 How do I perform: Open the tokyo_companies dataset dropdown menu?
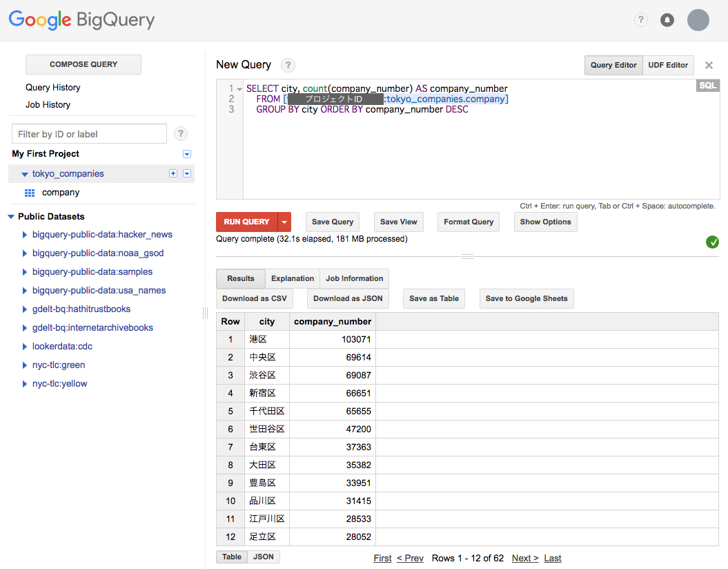187,173
